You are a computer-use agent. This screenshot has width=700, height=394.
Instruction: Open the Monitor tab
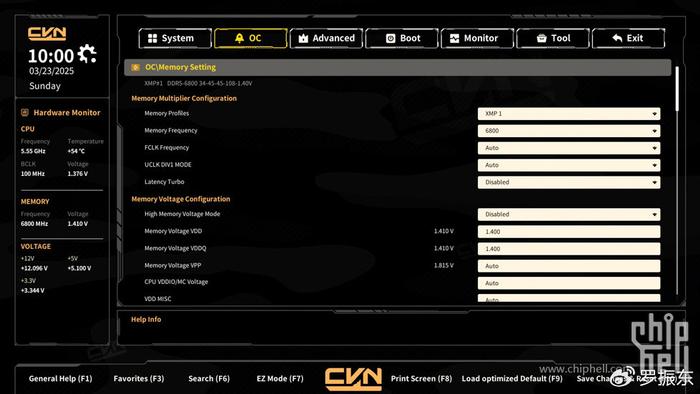pos(477,38)
